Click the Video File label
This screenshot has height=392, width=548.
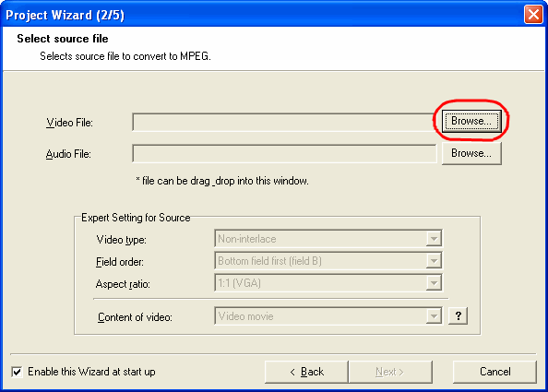[x=69, y=123]
